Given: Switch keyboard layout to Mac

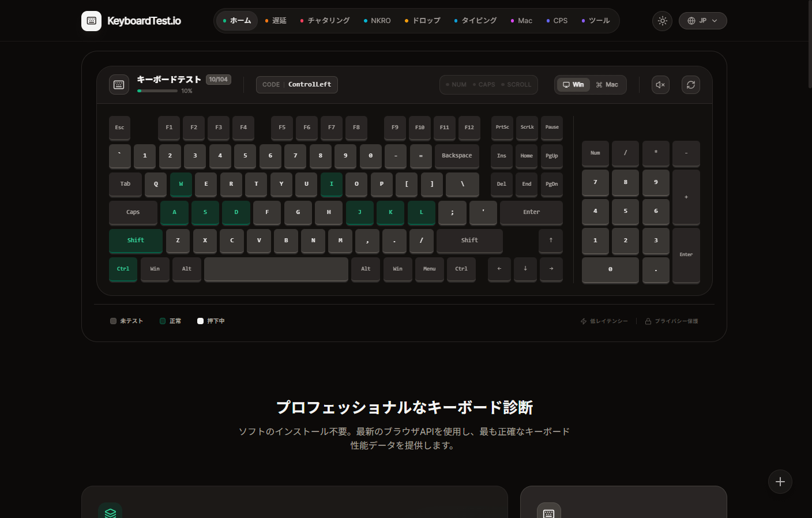Looking at the screenshot, I should point(607,85).
